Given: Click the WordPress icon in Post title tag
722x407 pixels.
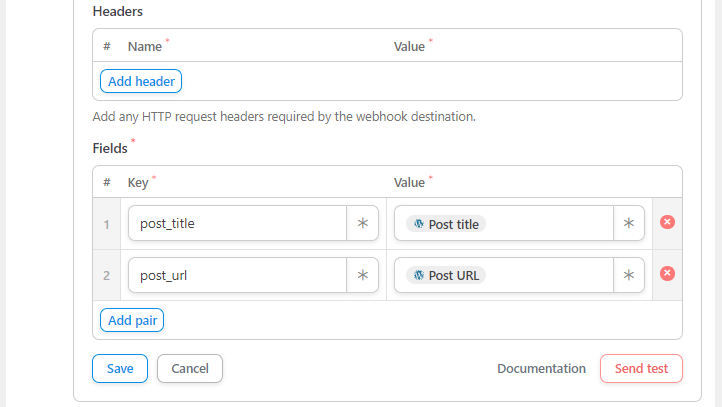Looking at the screenshot, I should click(x=419, y=224).
